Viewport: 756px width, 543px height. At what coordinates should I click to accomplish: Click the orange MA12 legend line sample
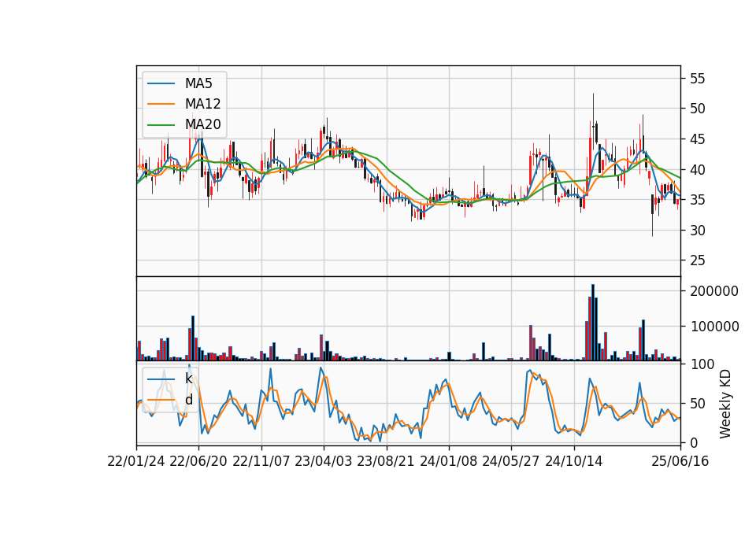click(161, 104)
